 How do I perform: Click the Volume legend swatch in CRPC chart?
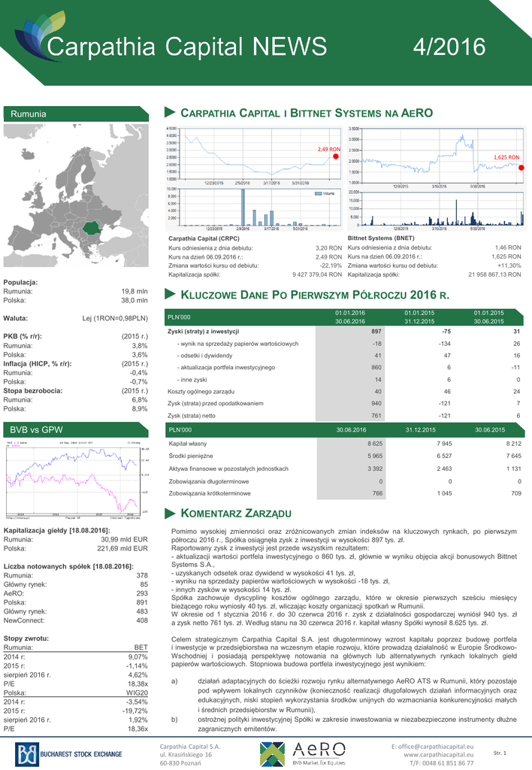coord(318,194)
